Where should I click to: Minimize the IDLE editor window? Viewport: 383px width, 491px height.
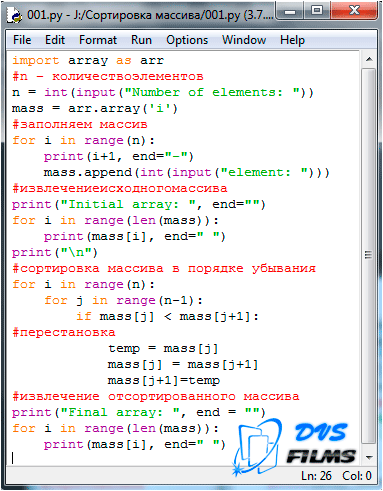[x=290, y=12]
